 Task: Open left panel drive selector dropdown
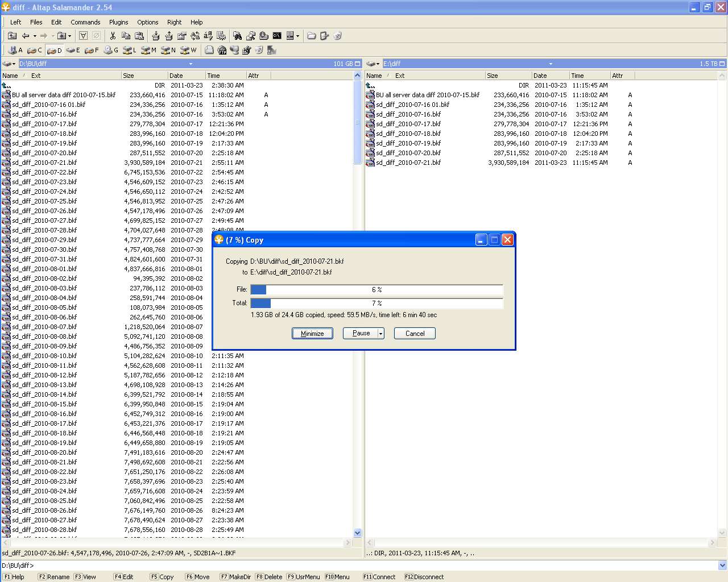pyautogui.click(x=9, y=64)
